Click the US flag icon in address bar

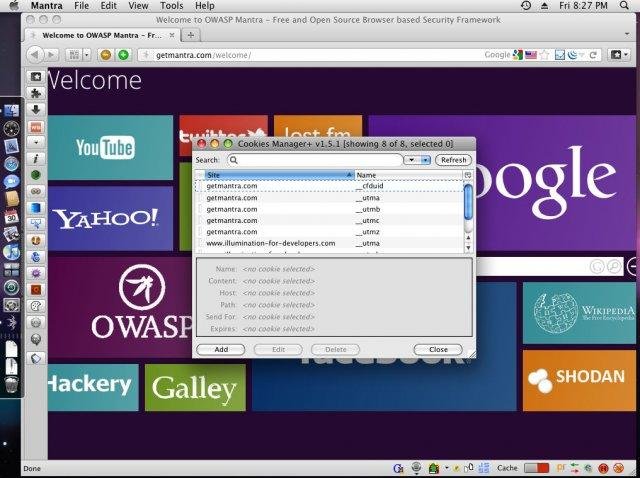(x=531, y=55)
